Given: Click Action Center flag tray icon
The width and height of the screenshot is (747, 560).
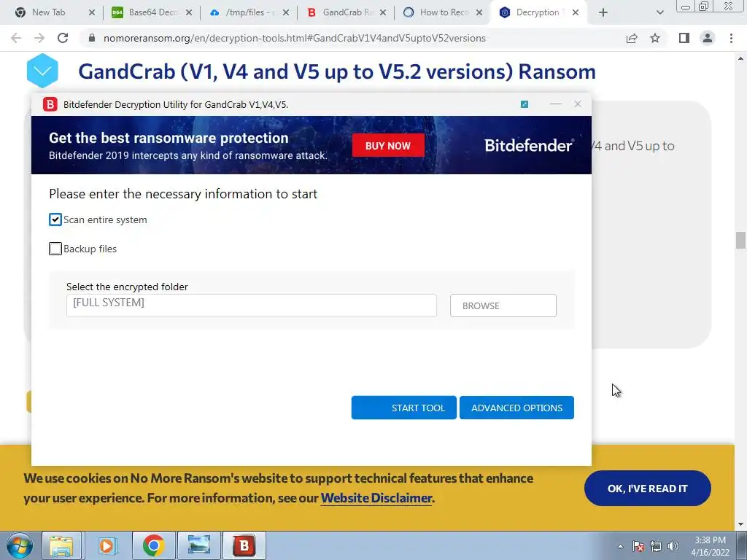Looking at the screenshot, I should pyautogui.click(x=638, y=546).
